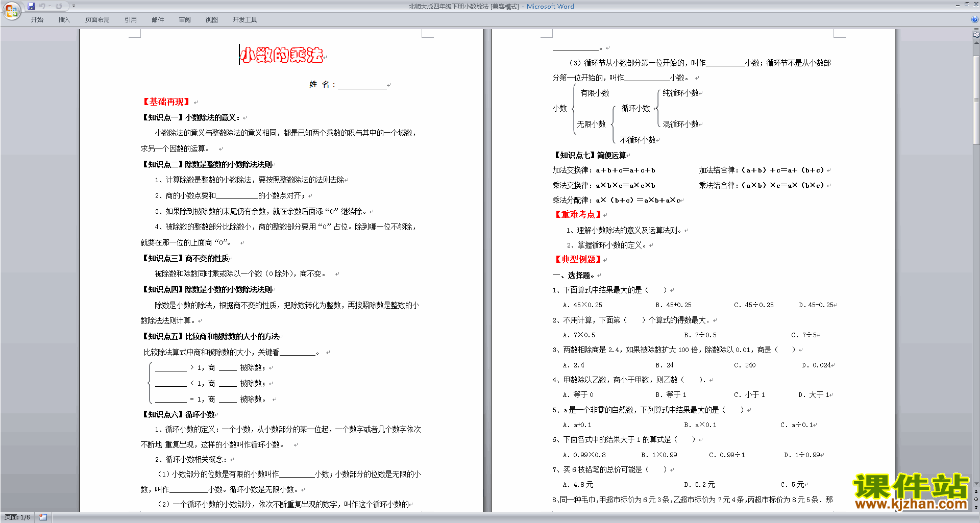Click the 加法结合律 formula
The height and width of the screenshot is (523, 980).
pos(762,170)
